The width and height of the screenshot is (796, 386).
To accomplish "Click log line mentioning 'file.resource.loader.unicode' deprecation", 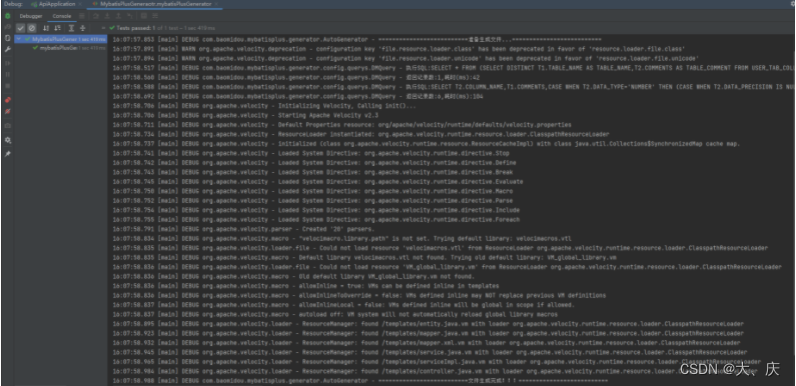I will 406,58.
